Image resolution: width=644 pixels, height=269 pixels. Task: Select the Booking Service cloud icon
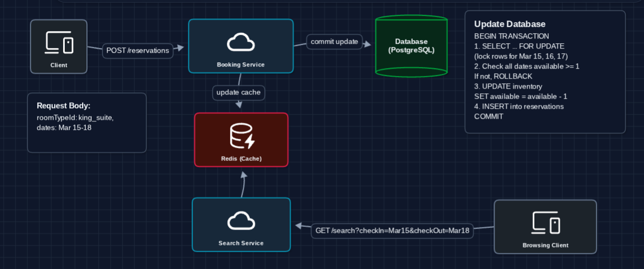241,43
